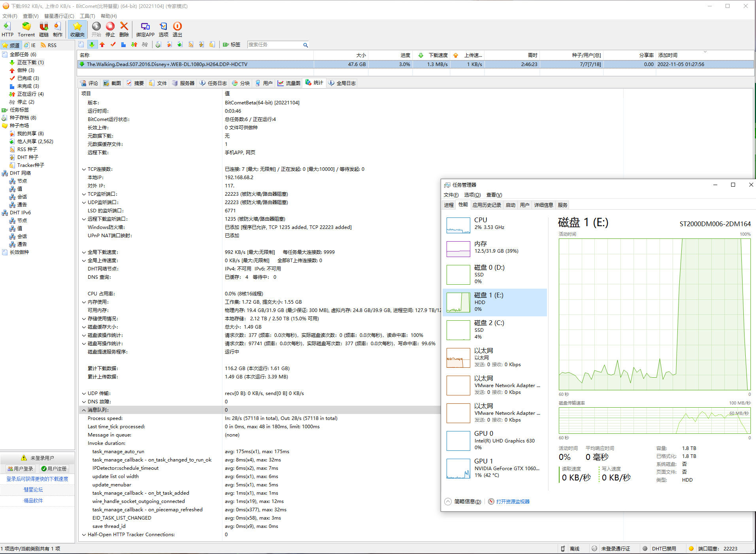Click the magnifier search icon
The width and height of the screenshot is (756, 554).
pyautogui.click(x=305, y=45)
